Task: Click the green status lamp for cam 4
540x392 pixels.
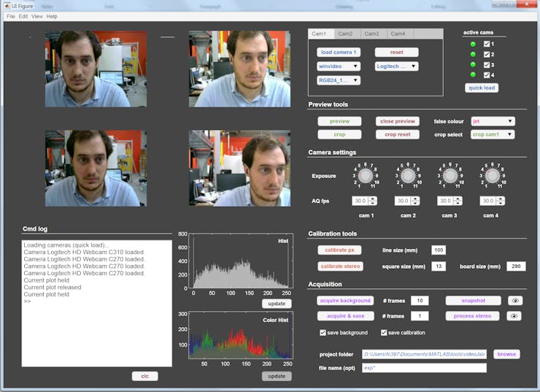Action: [473, 74]
